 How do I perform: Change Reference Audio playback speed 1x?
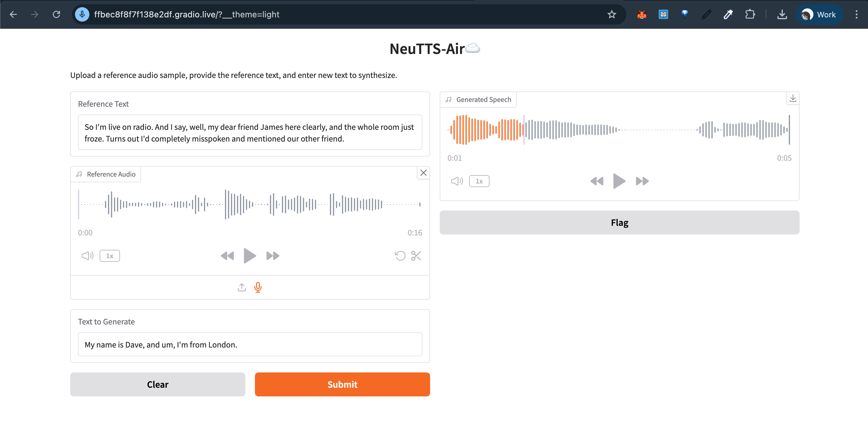coord(109,256)
